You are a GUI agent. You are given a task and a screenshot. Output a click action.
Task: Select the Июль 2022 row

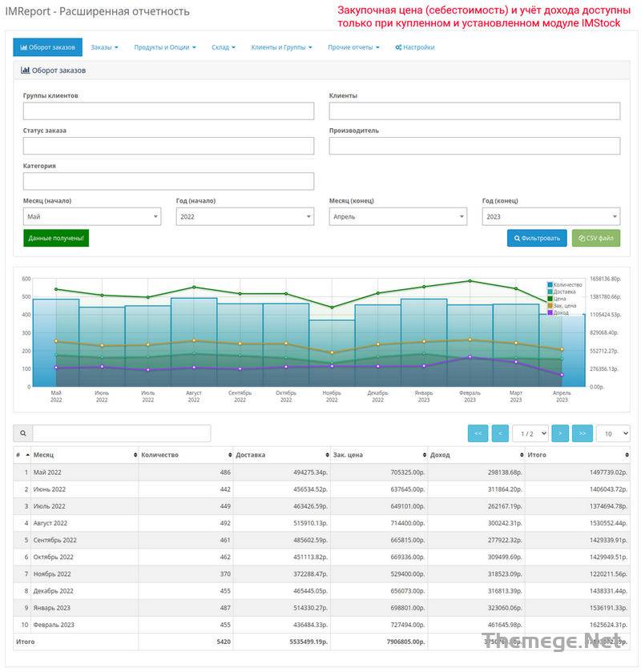[321, 506]
